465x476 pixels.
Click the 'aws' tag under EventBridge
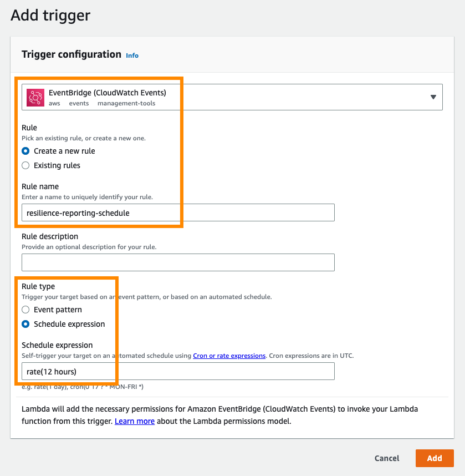coord(54,103)
